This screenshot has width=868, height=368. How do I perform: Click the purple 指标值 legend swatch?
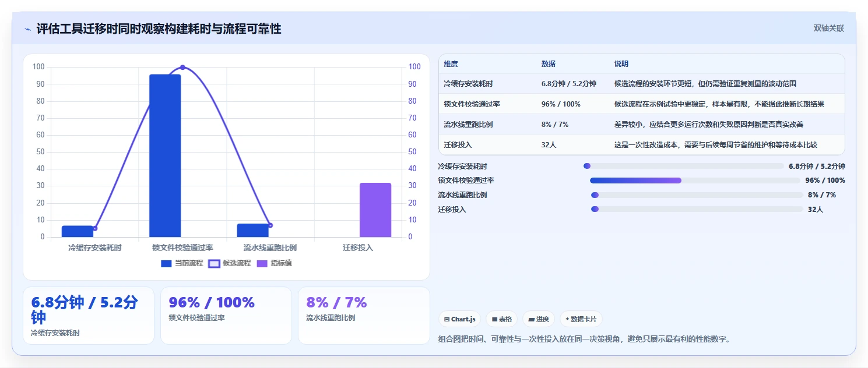click(262, 263)
